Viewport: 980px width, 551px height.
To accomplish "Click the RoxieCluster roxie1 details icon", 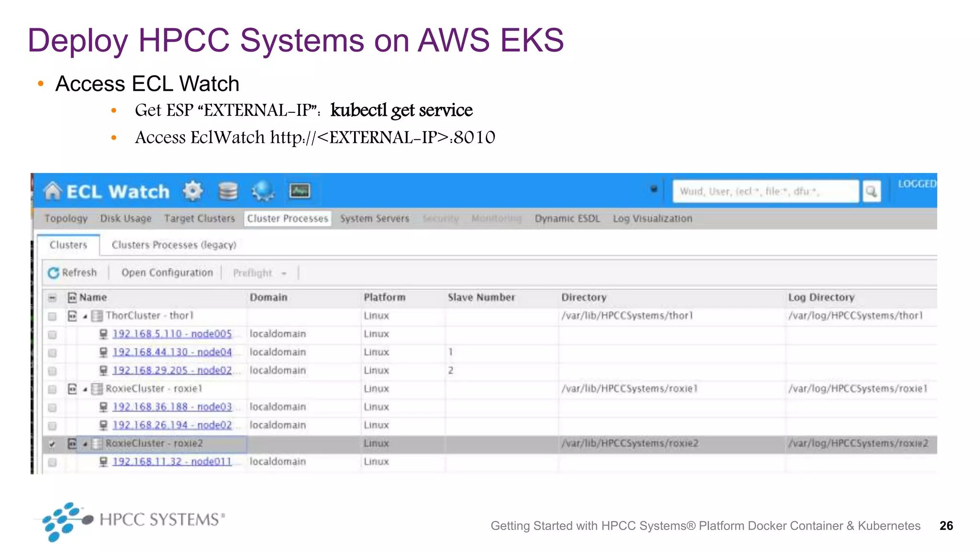I will tap(72, 389).
